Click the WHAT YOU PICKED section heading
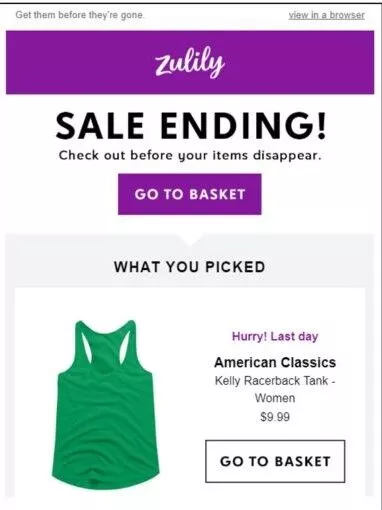Image resolution: width=382 pixels, height=510 pixels. (190, 267)
